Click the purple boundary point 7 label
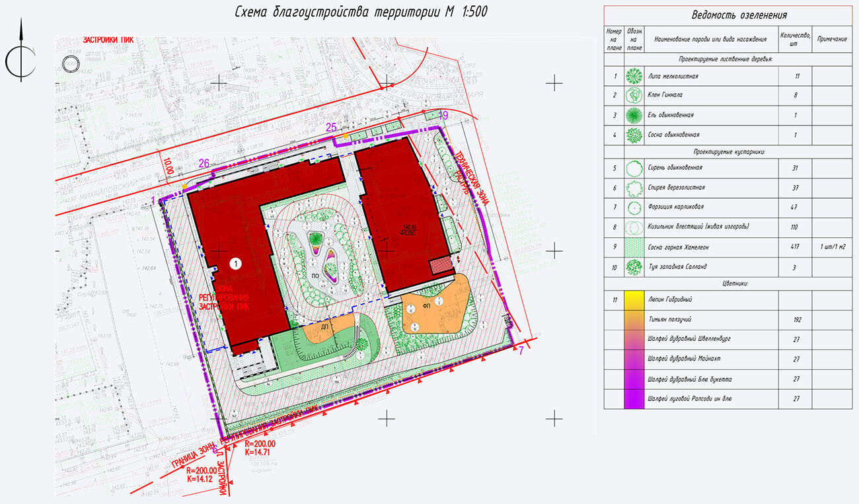 [x=521, y=349]
